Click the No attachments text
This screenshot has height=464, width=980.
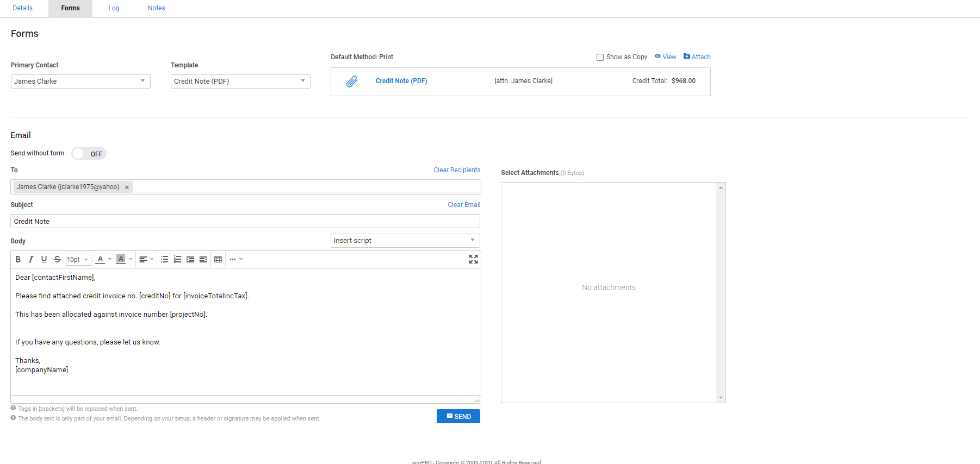(x=609, y=287)
